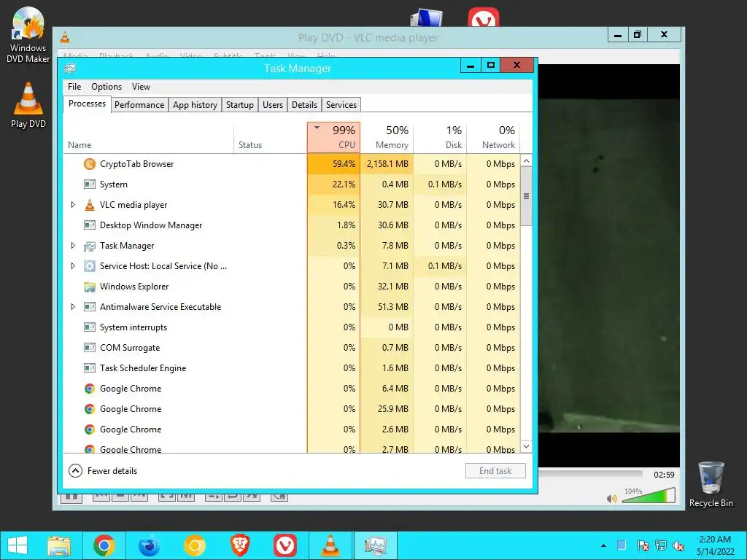Expand the VLC media player process group
Viewport: 747px width, 560px height.
coord(73,205)
